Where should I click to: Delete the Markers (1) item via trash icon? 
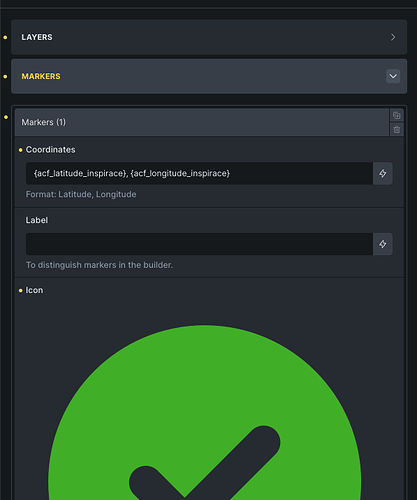tap(396, 130)
